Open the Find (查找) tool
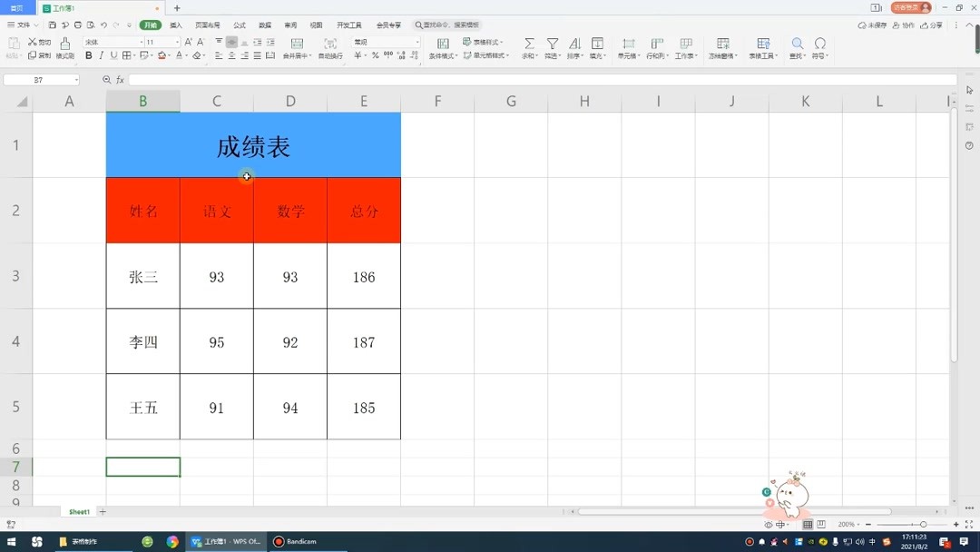Screen dimensions: 980x552 point(799,45)
